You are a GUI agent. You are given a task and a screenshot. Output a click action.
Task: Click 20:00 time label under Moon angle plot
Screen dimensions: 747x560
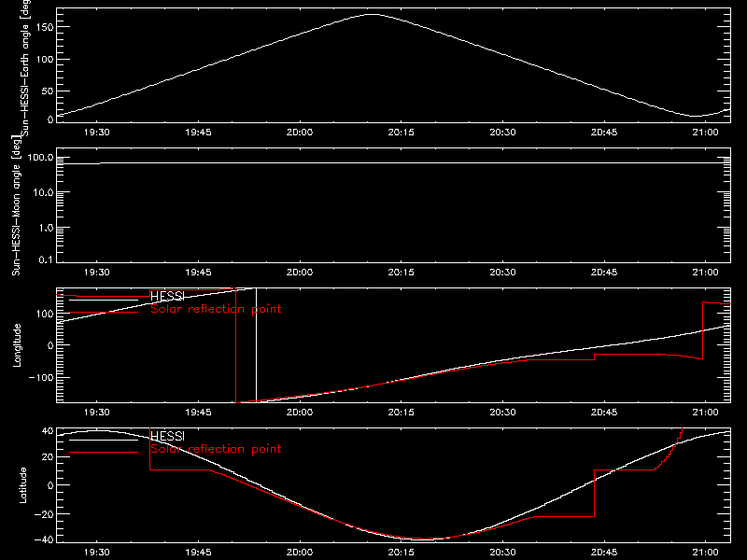pyautogui.click(x=300, y=273)
